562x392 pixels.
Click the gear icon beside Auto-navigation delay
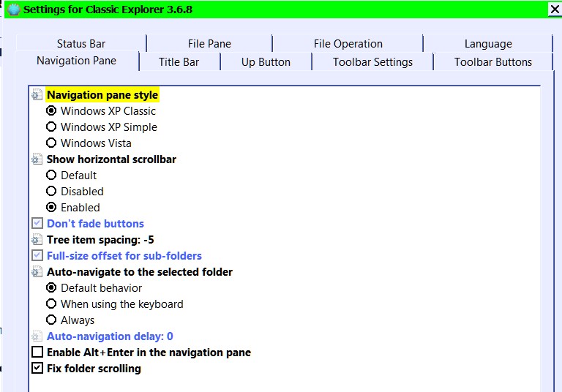tap(37, 336)
